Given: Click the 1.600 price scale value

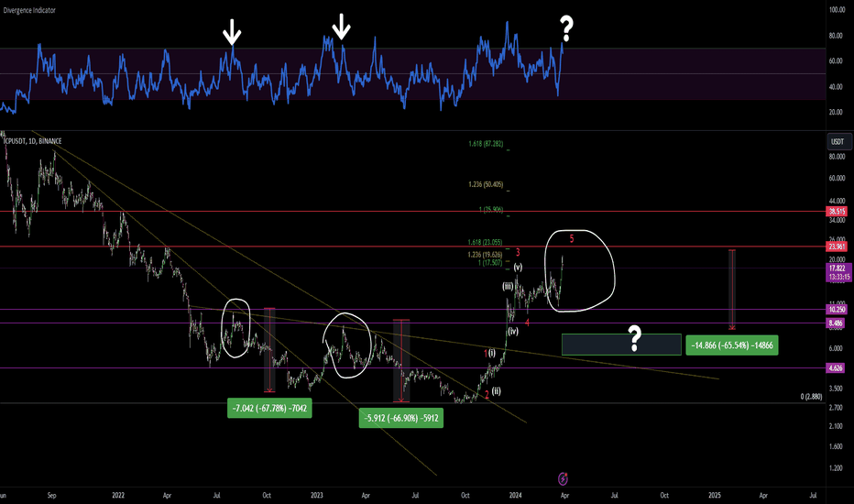Looking at the screenshot, I should click(836, 447).
